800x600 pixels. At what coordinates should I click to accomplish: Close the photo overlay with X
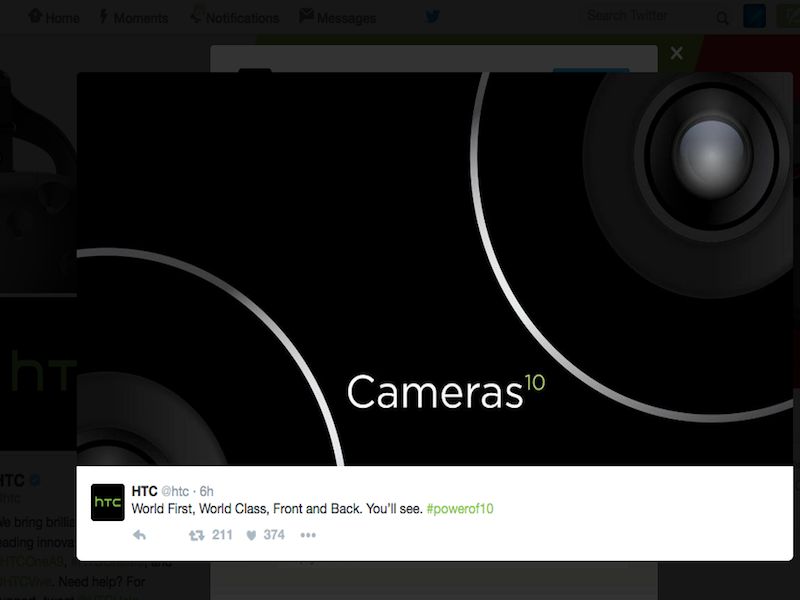pos(677,53)
